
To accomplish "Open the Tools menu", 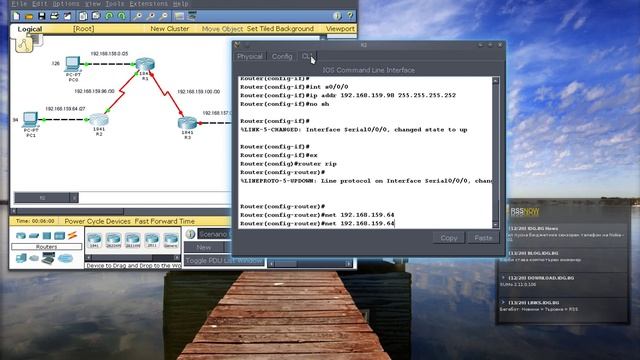I will 115,4.
